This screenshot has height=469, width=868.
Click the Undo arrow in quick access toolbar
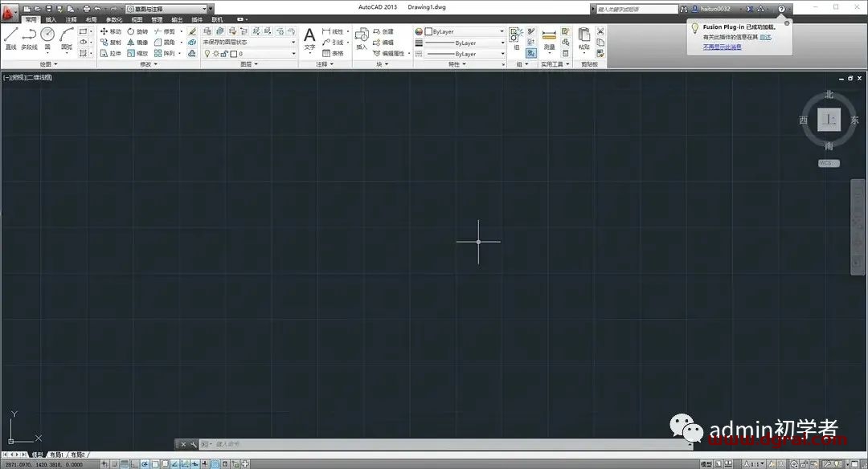(x=98, y=9)
